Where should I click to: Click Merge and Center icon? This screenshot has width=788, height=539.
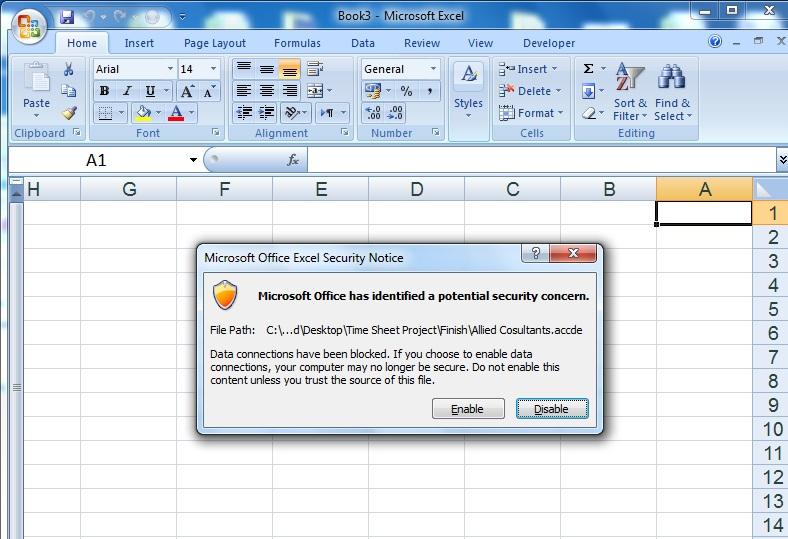pyautogui.click(x=315, y=91)
